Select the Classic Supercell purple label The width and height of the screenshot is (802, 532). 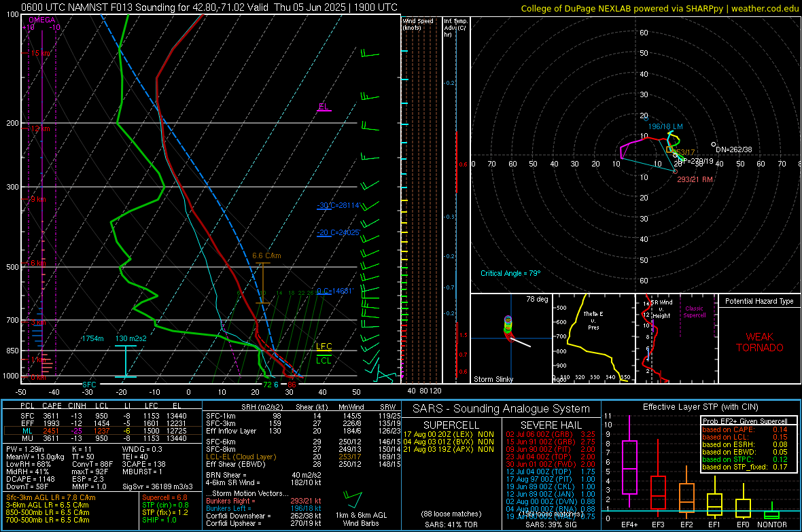click(694, 312)
